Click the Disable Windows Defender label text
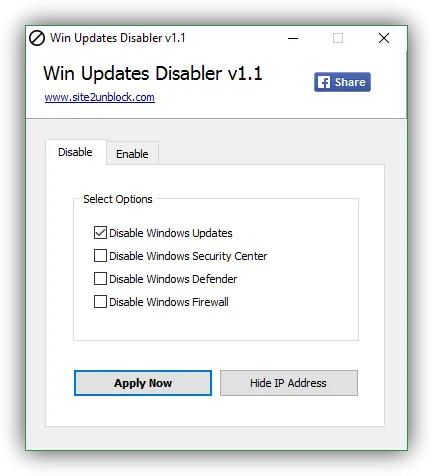This screenshot has width=433, height=476. pyautogui.click(x=173, y=279)
